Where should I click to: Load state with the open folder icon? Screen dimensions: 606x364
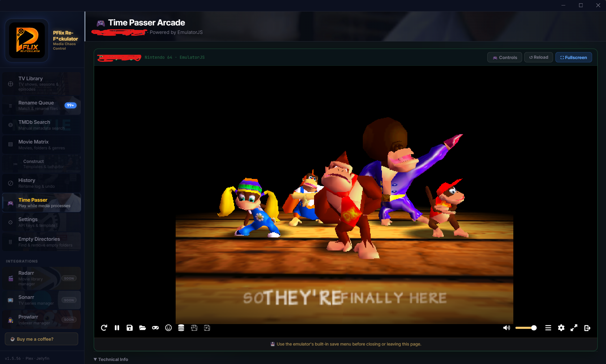[142, 328]
